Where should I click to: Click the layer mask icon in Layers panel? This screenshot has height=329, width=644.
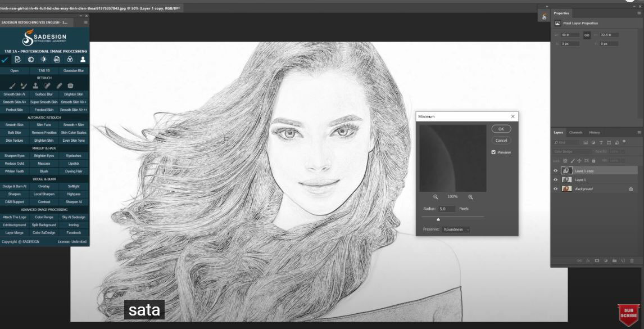click(596, 260)
